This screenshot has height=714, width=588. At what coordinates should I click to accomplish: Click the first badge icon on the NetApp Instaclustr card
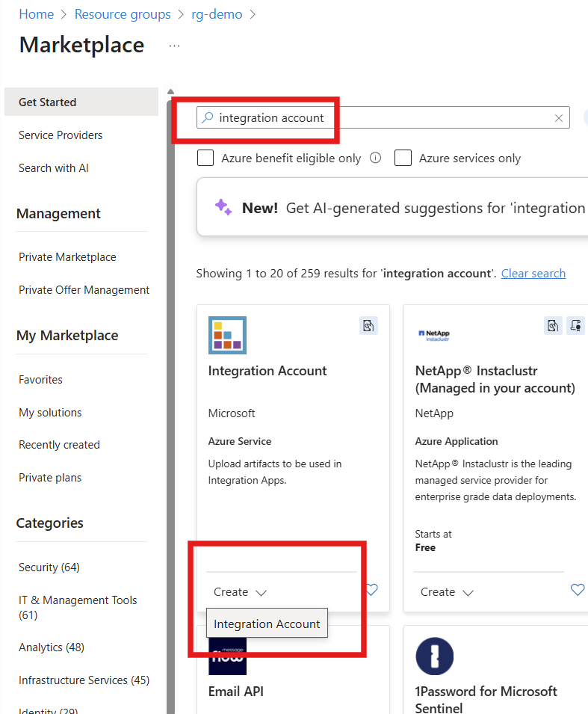553,325
